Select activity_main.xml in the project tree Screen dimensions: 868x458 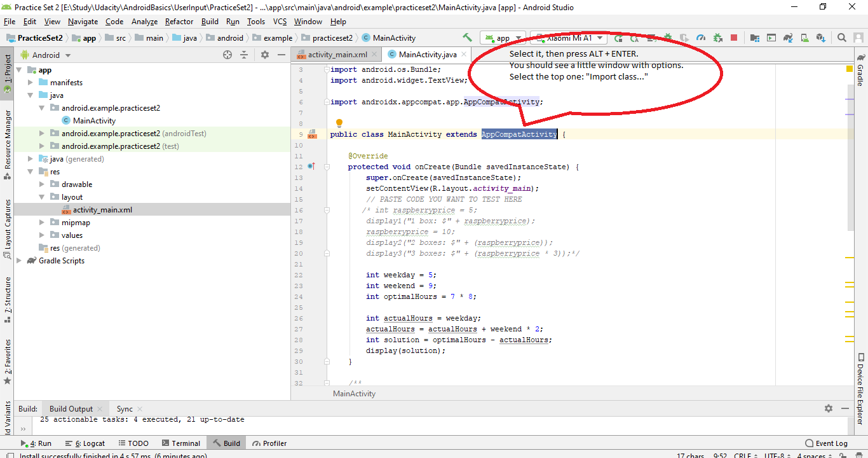coord(102,210)
